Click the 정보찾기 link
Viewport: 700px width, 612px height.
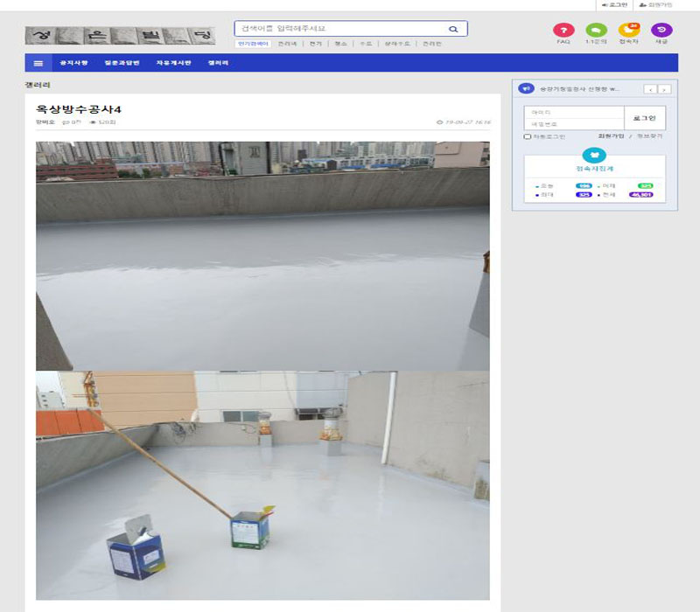tap(649, 136)
